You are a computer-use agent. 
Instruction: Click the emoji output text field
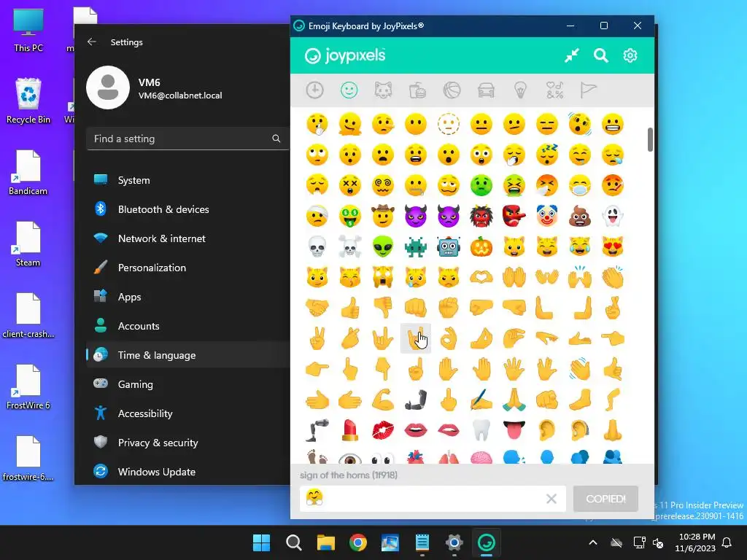coord(433,499)
